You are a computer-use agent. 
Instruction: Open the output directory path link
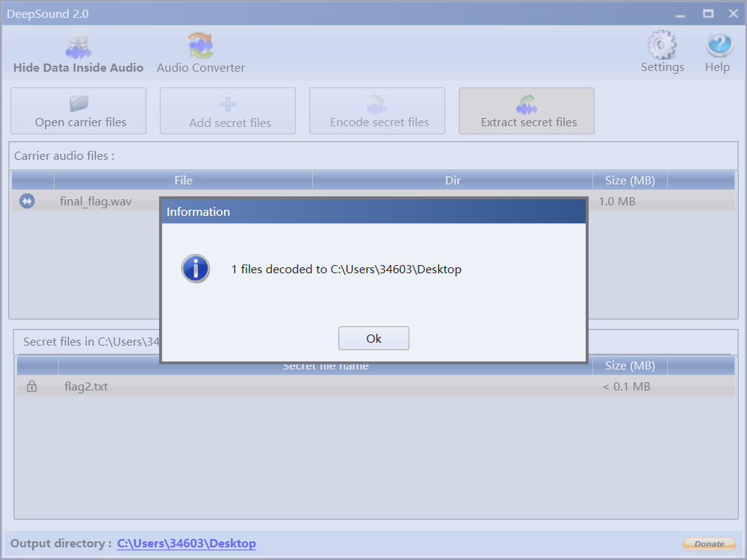(187, 544)
